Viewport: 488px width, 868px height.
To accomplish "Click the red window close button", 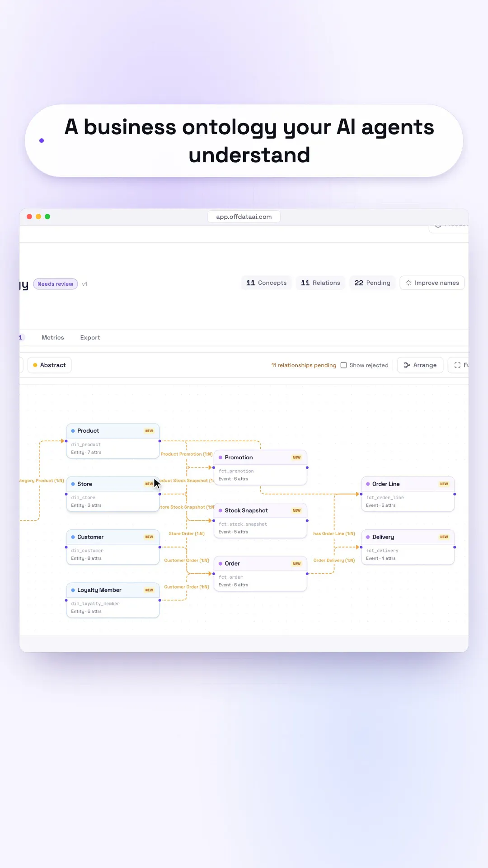I will coord(29,217).
